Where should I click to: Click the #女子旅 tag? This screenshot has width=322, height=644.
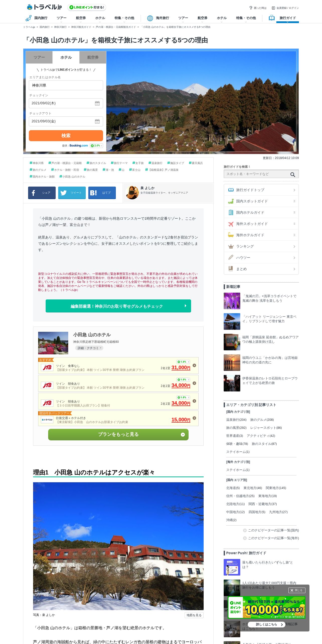[138, 163]
